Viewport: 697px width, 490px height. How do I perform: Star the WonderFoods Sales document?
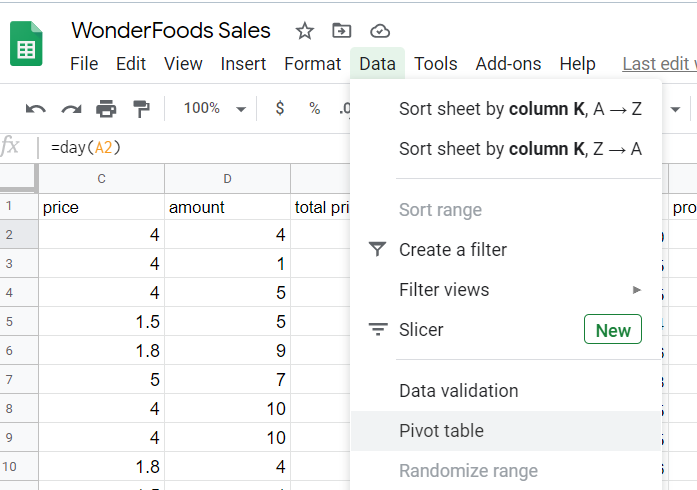point(305,31)
